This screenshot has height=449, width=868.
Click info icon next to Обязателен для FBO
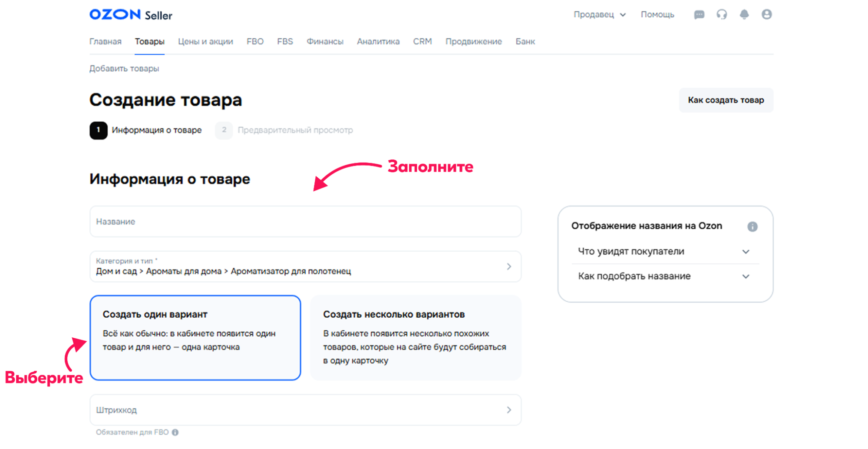pyautogui.click(x=175, y=432)
